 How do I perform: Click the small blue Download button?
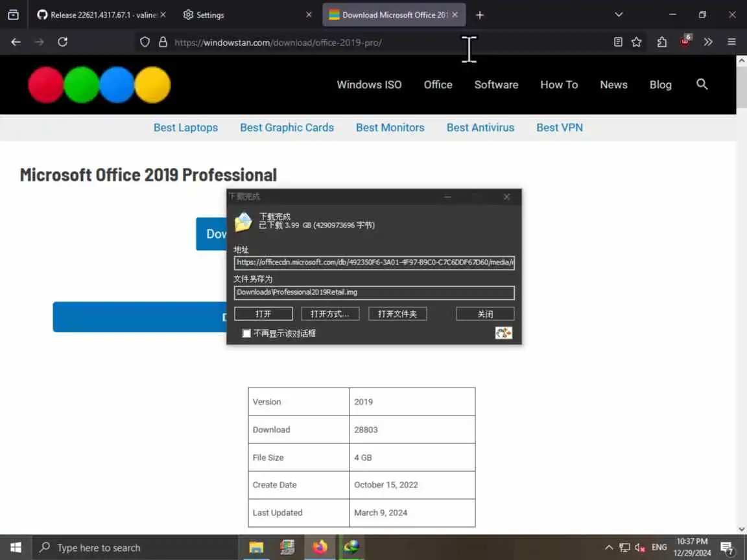211,234
